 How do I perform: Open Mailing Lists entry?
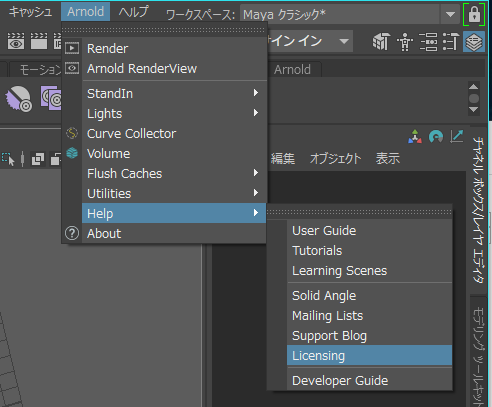[369, 316]
